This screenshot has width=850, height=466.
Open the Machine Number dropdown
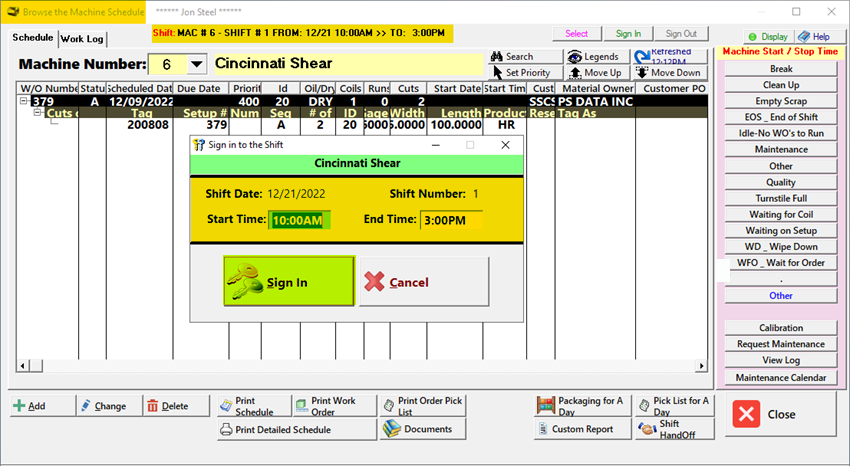coord(196,64)
